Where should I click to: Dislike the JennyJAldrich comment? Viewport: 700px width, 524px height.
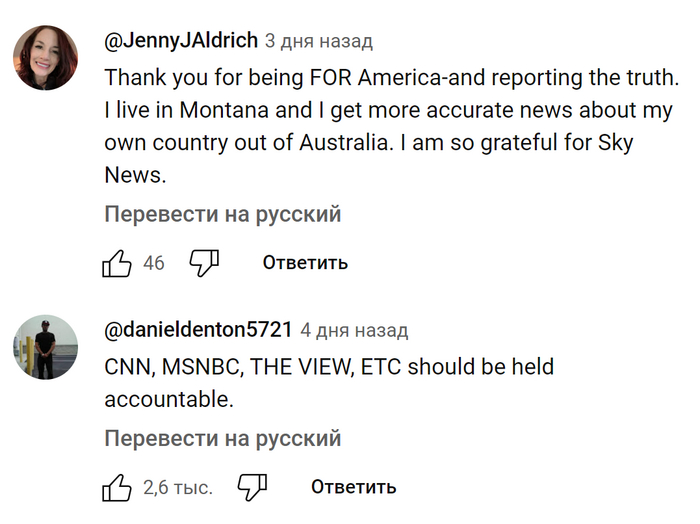pyautogui.click(x=204, y=263)
